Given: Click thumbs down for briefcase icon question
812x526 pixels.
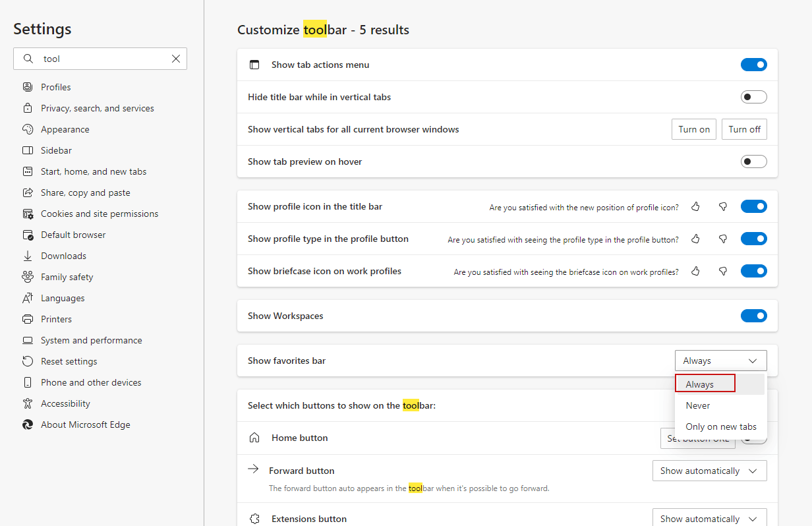Looking at the screenshot, I should pyautogui.click(x=723, y=271).
